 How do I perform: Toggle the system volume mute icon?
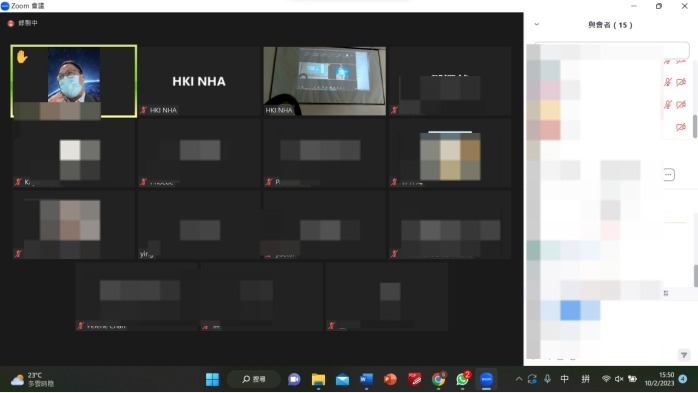point(619,379)
